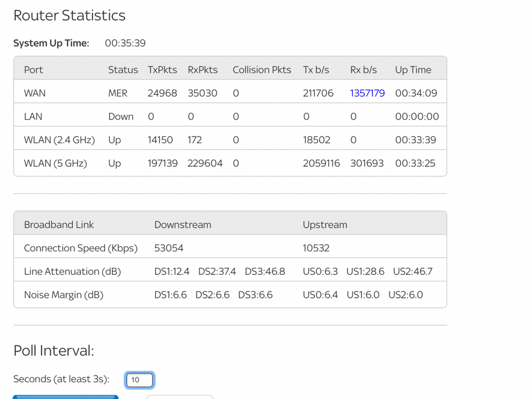Click the WAN port row label
The height and width of the screenshot is (399, 532).
tap(35, 93)
